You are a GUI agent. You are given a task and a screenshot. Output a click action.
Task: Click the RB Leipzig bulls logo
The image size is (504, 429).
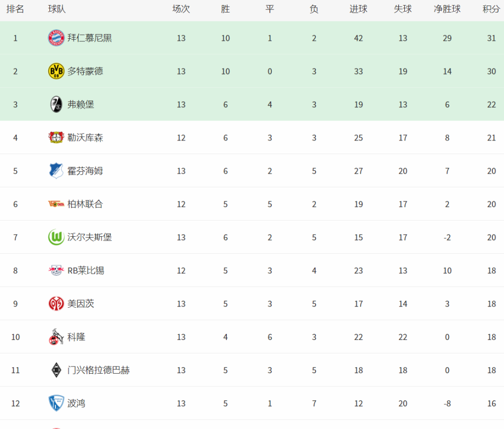(56, 270)
